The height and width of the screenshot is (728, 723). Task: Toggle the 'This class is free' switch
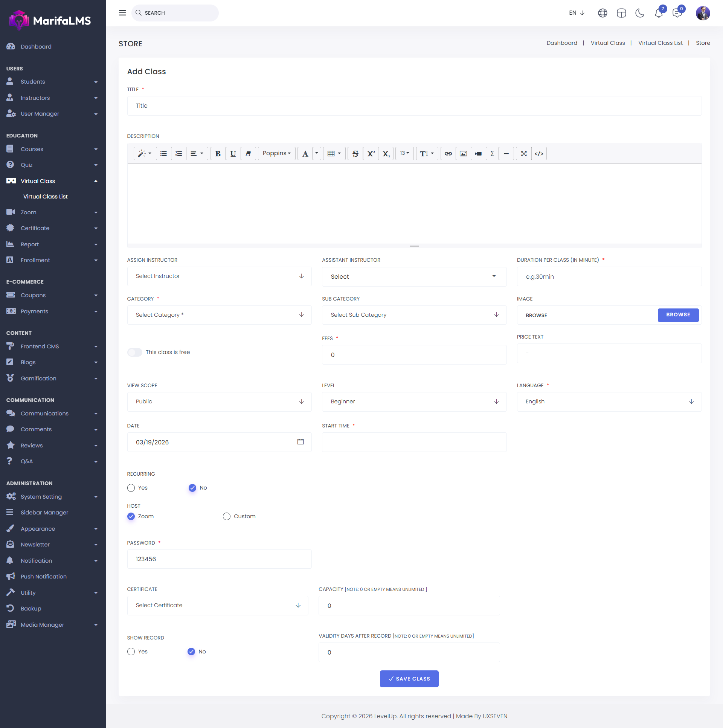pos(135,352)
